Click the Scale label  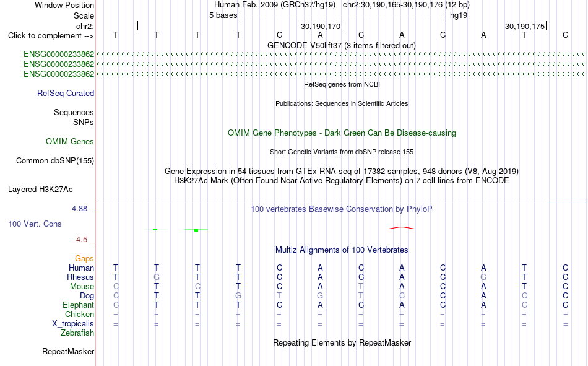(x=84, y=15)
